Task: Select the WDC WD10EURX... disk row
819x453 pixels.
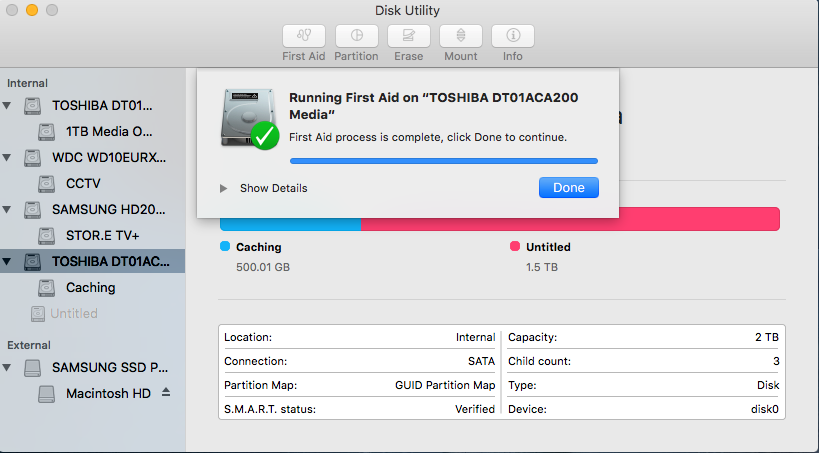Action: pyautogui.click(x=92, y=158)
